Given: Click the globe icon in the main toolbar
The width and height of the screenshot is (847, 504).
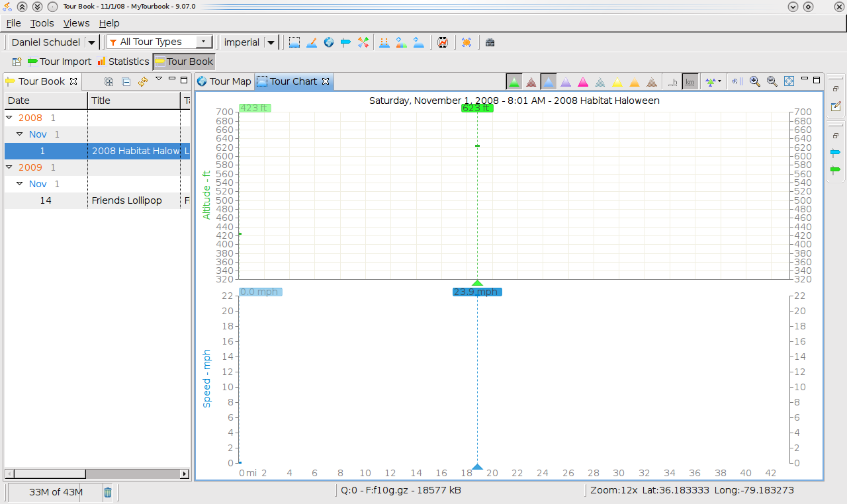Looking at the screenshot, I should [x=329, y=42].
